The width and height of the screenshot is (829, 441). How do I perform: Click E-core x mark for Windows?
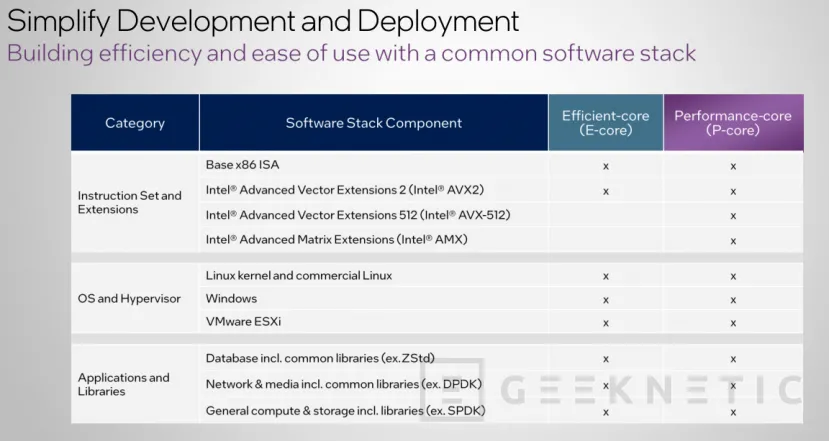[606, 300]
